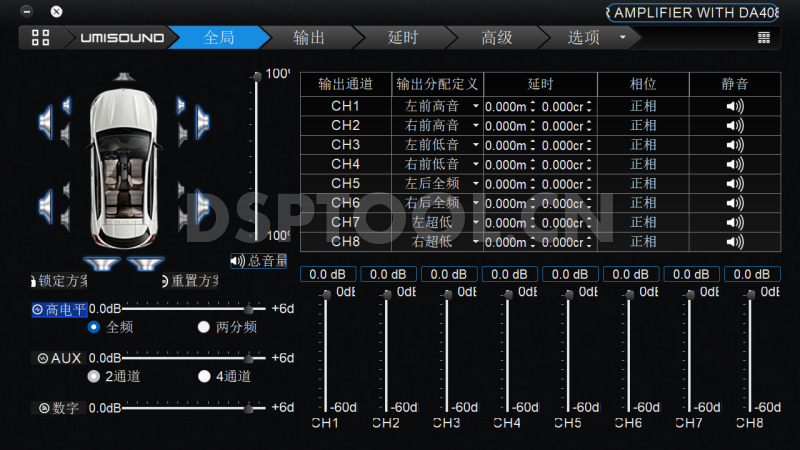Select the front-left large speaker icon

45,122
